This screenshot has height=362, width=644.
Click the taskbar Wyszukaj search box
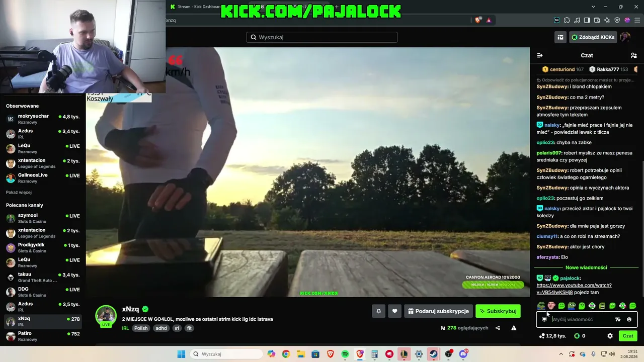[227, 354]
